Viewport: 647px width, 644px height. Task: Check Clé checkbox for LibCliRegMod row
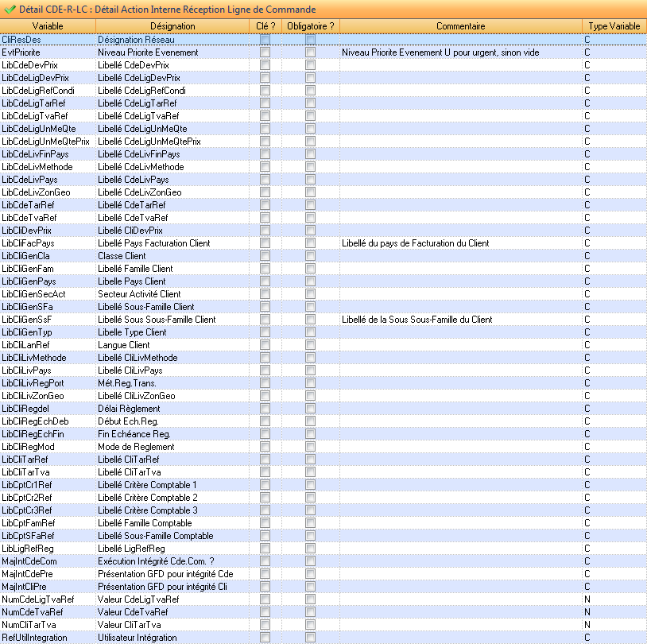pyautogui.click(x=265, y=447)
